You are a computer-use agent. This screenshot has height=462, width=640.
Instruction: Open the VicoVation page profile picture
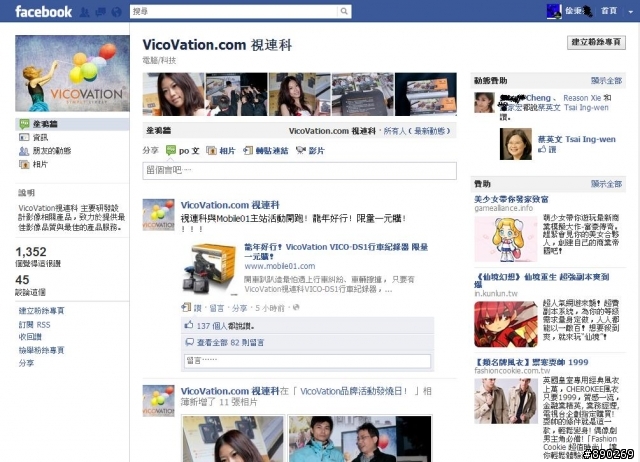72,73
